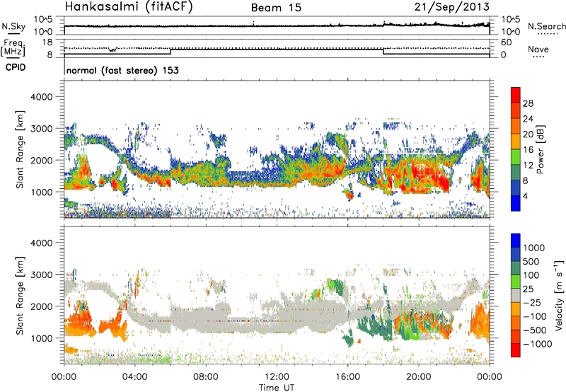Click the '4000' tick on the power panel

click(41, 97)
